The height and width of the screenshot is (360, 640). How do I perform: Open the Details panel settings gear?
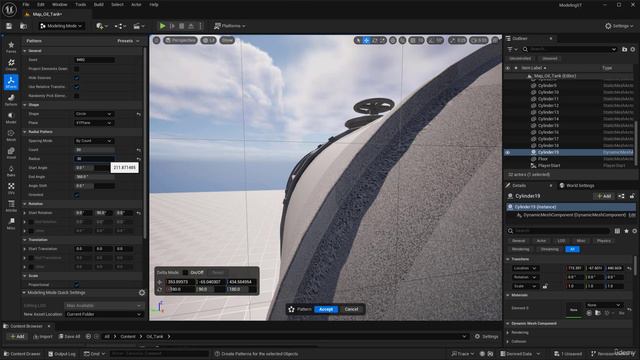(x=634, y=231)
